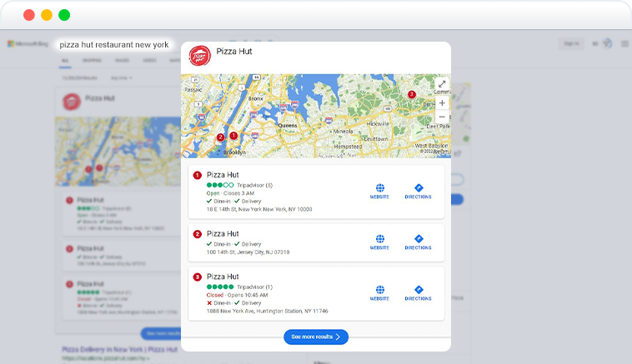The width and height of the screenshot is (632, 364).
Task: Open Website for Huntington Station Pizza Hut
Action: (x=379, y=293)
